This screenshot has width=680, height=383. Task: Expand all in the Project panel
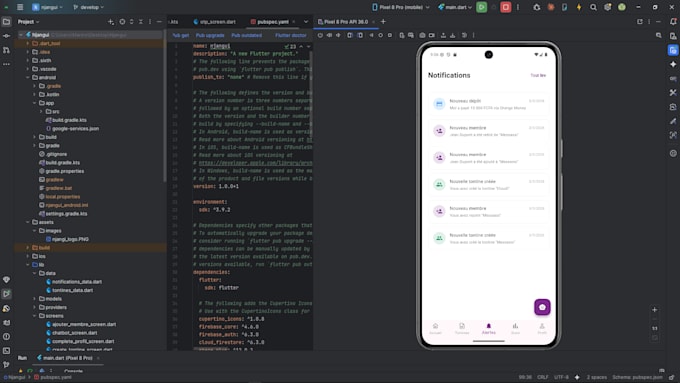131,22
